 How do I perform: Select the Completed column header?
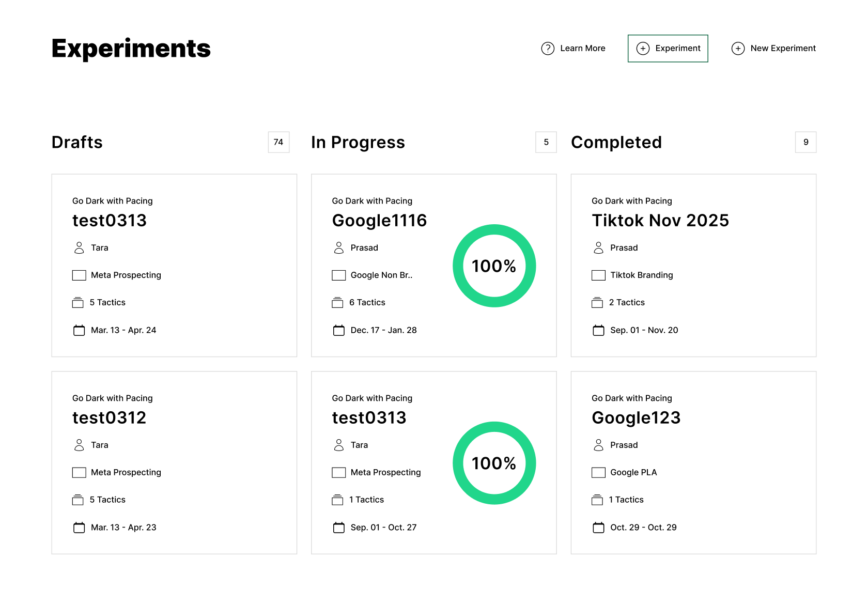click(616, 142)
